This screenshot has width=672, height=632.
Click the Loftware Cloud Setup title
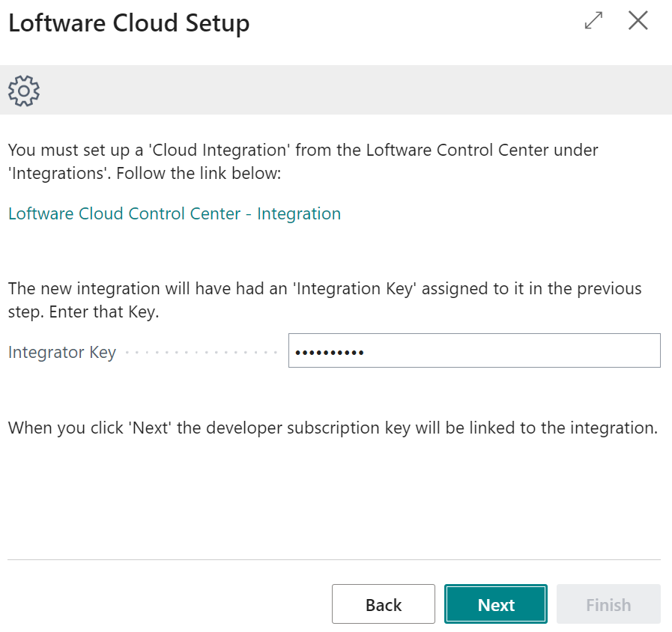click(129, 23)
